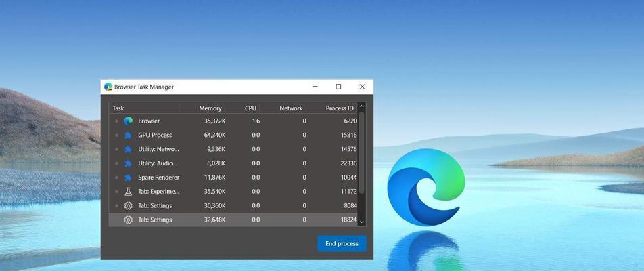The height and width of the screenshot is (271, 644).
Task: Click the puzzle icon beside GPU Process
Action: (x=128, y=135)
